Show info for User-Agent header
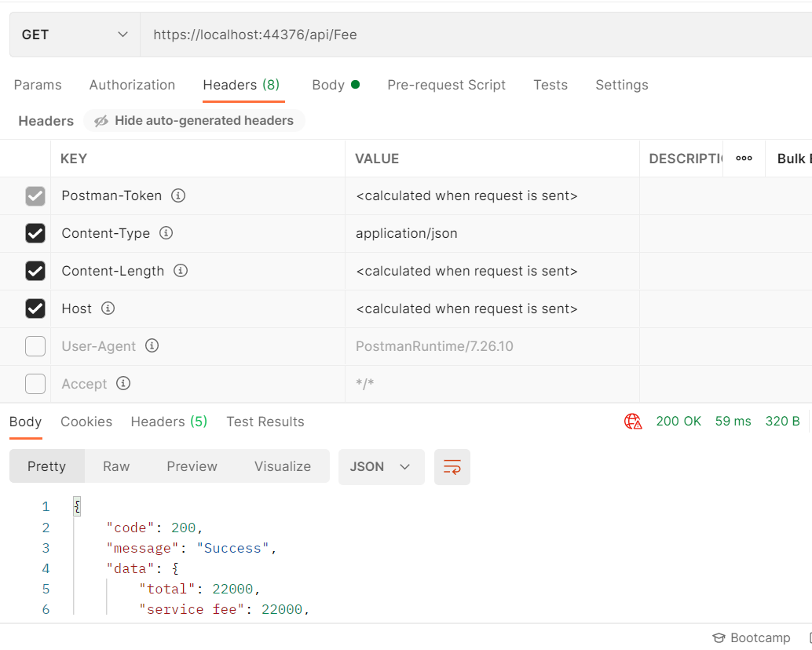Screen dimensions: 812x650 pos(152,345)
